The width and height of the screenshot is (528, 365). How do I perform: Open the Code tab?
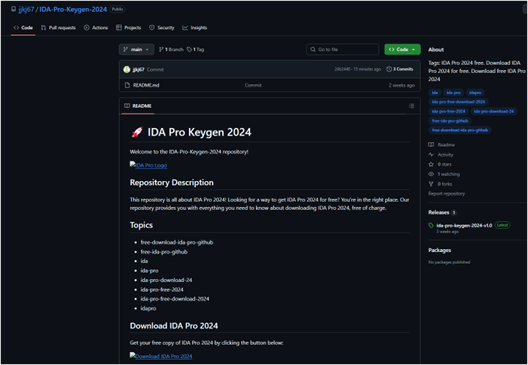(x=23, y=28)
